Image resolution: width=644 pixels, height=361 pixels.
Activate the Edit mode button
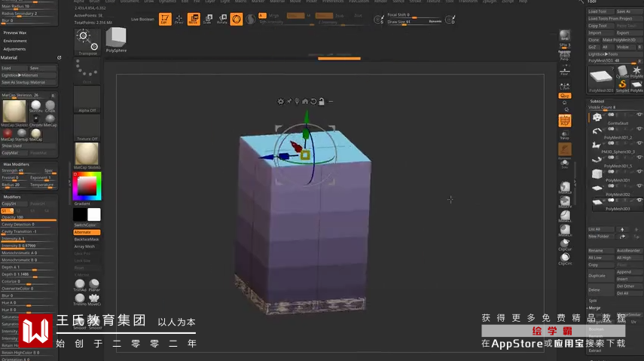point(165,19)
